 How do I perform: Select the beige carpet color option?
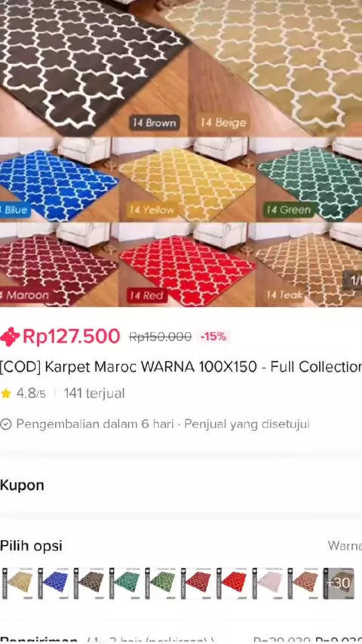[x=17, y=583]
